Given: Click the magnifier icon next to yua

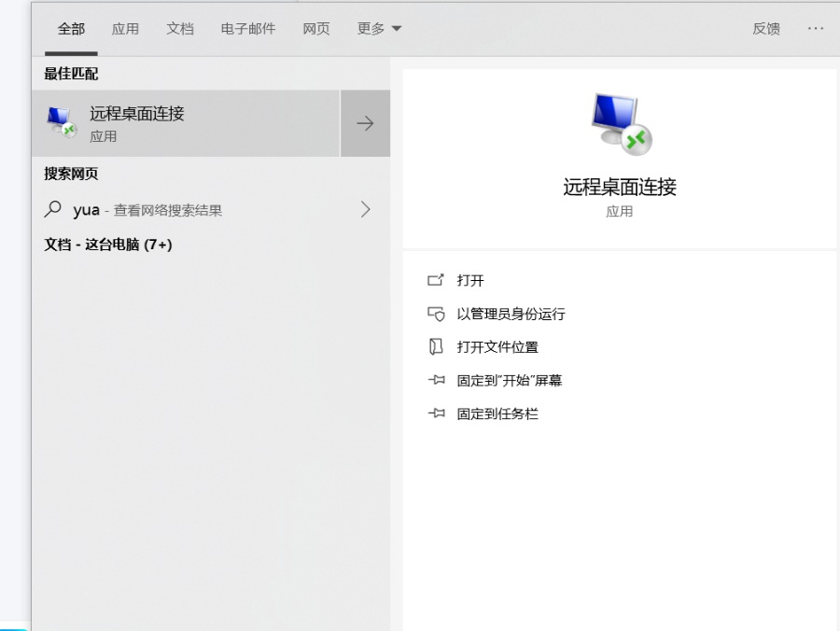Looking at the screenshot, I should point(53,209).
